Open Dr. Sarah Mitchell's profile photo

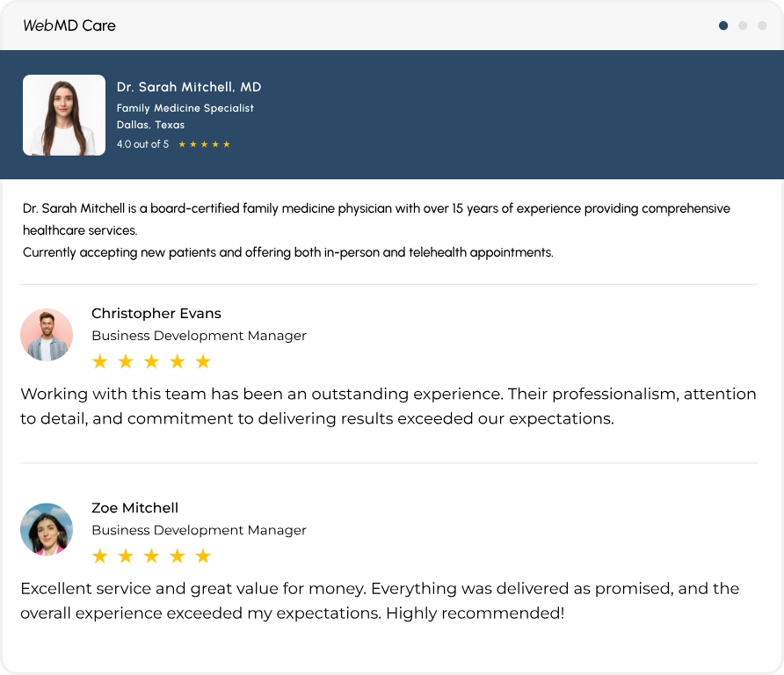coord(64,115)
